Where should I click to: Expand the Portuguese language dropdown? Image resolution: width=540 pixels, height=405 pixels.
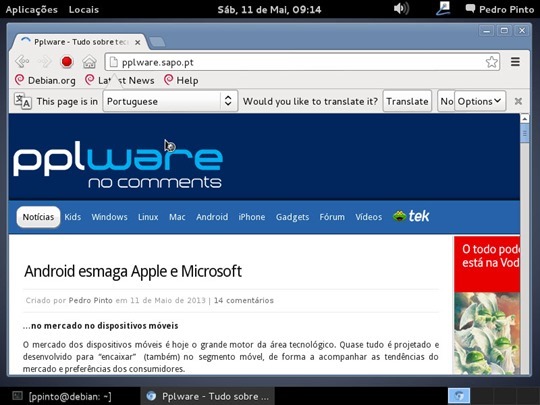point(170,101)
